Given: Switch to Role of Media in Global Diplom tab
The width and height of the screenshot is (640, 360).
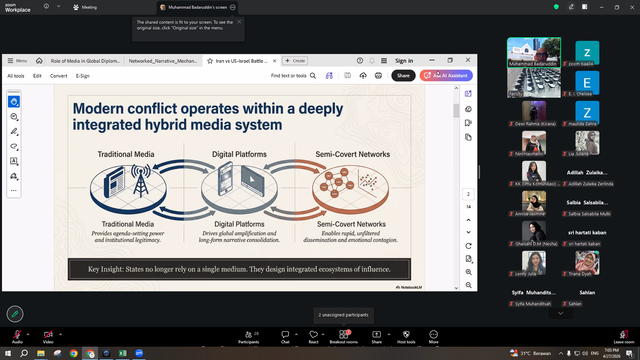Looking at the screenshot, I should click(x=85, y=61).
